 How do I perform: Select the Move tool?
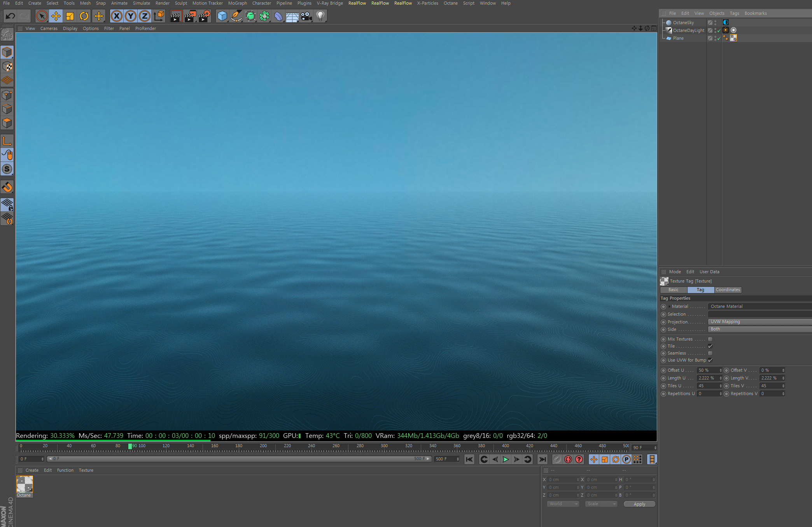(x=56, y=16)
